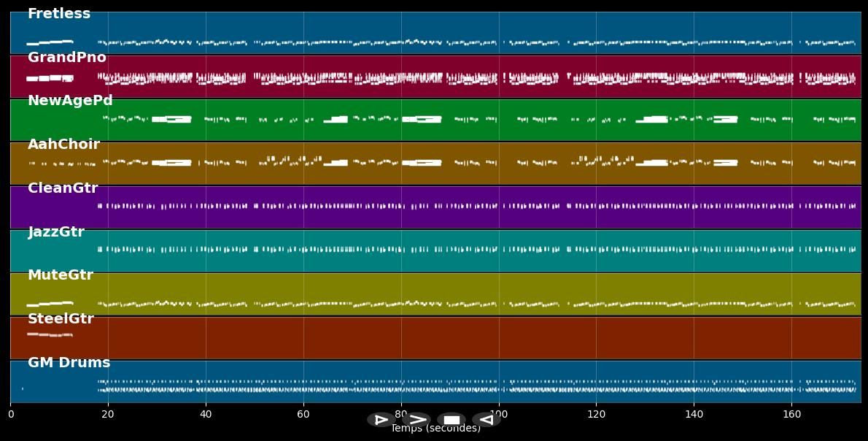The height and width of the screenshot is (441, 868).
Task: Choose the AahChoir track label
Action: click(63, 145)
